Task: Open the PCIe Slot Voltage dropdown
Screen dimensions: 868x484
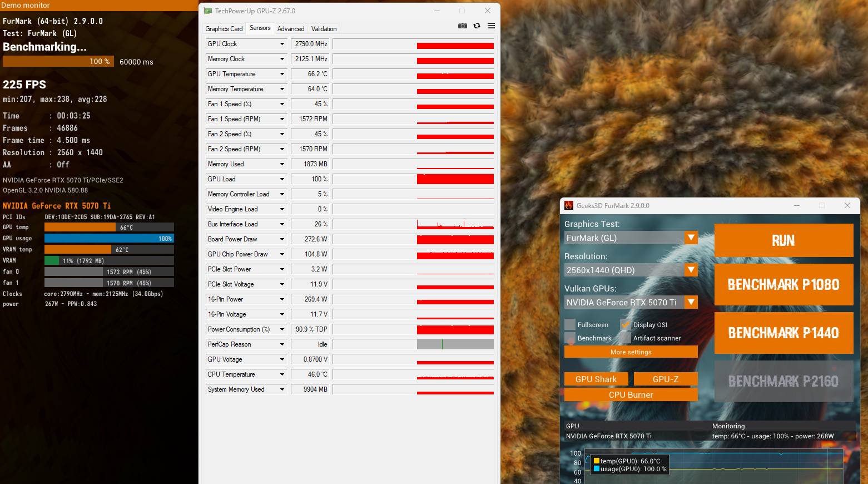Action: pos(282,284)
